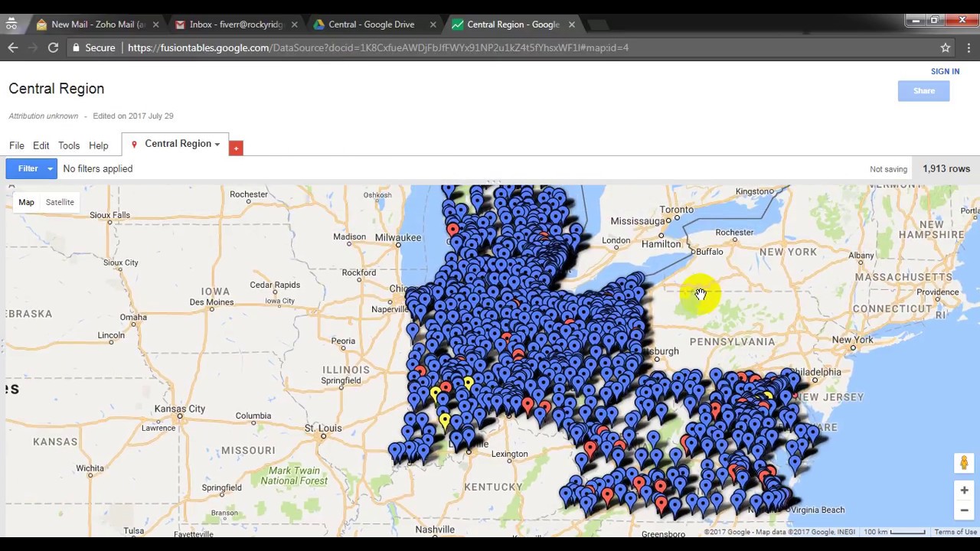This screenshot has height=551, width=980.
Task: Click the Albany label on map
Action: pyautogui.click(x=861, y=256)
